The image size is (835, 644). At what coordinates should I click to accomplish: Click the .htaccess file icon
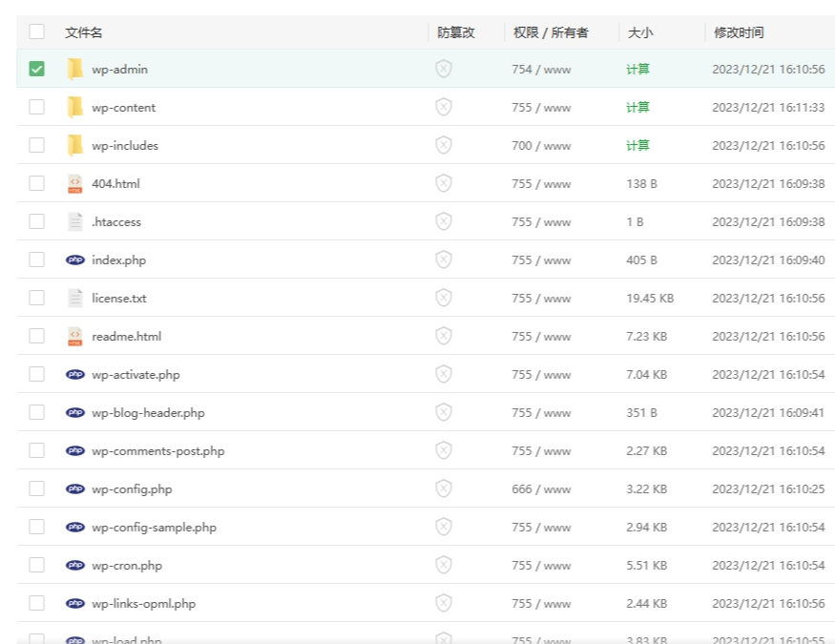click(75, 222)
